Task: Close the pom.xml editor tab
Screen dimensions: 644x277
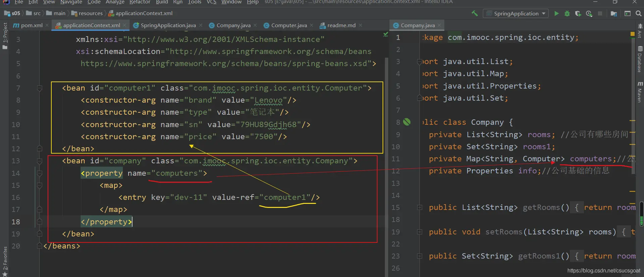Action: pos(47,25)
